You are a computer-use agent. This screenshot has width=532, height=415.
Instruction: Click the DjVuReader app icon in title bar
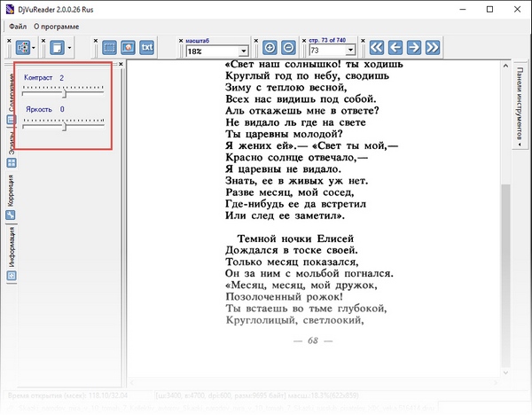tap(10, 9)
